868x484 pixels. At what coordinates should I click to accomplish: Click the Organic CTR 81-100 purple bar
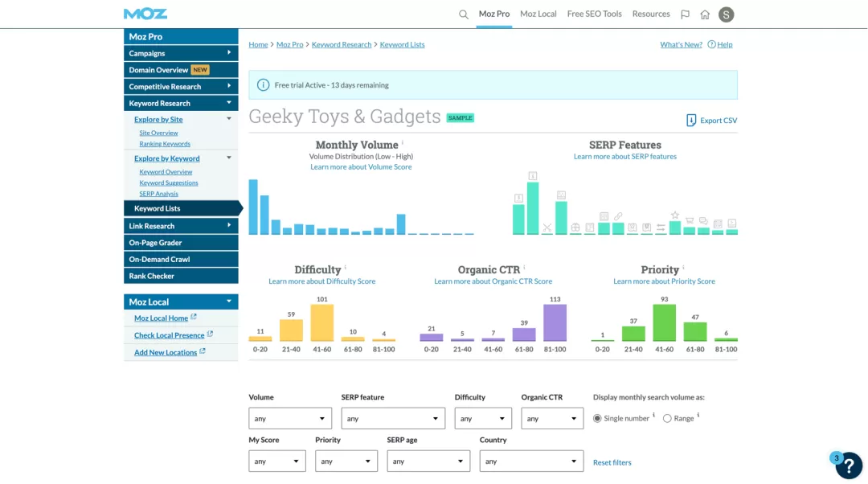[555, 323]
